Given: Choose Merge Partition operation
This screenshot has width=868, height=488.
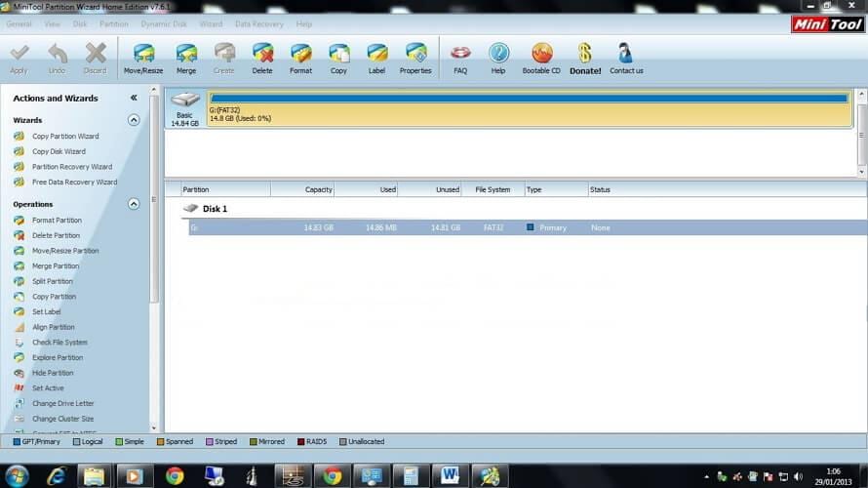Looking at the screenshot, I should [x=56, y=266].
